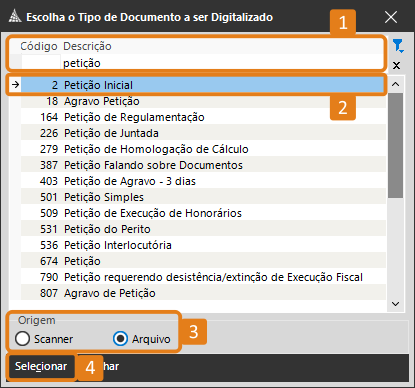This screenshot has width=415, height=388.
Task: Select row 403 Petição de Agravo - 3 dias
Action: (203, 181)
